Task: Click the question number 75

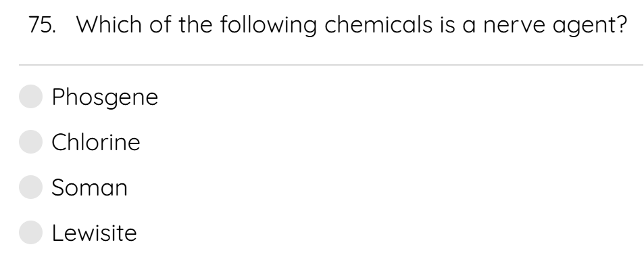Action: pos(42,25)
